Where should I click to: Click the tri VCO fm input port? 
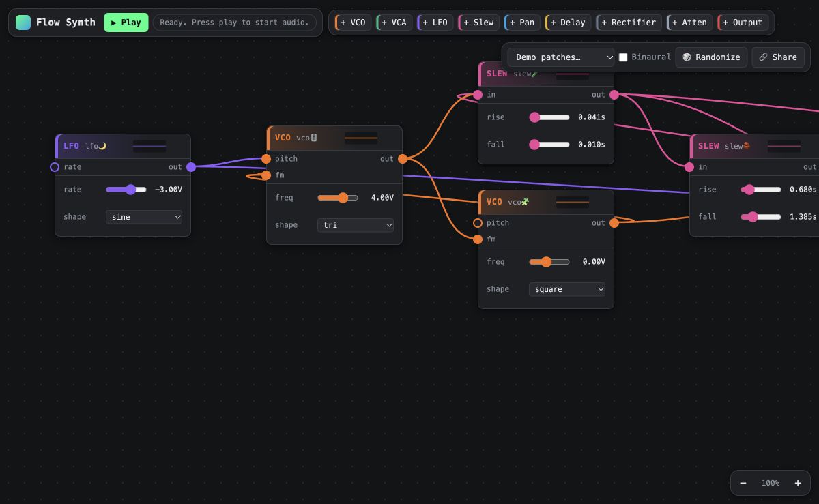pyautogui.click(x=266, y=175)
